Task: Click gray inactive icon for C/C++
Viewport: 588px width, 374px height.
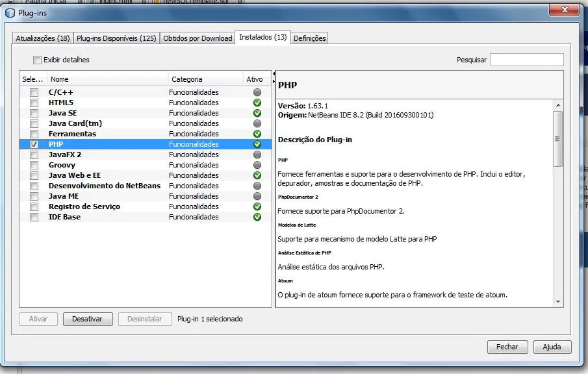Action: [x=257, y=92]
